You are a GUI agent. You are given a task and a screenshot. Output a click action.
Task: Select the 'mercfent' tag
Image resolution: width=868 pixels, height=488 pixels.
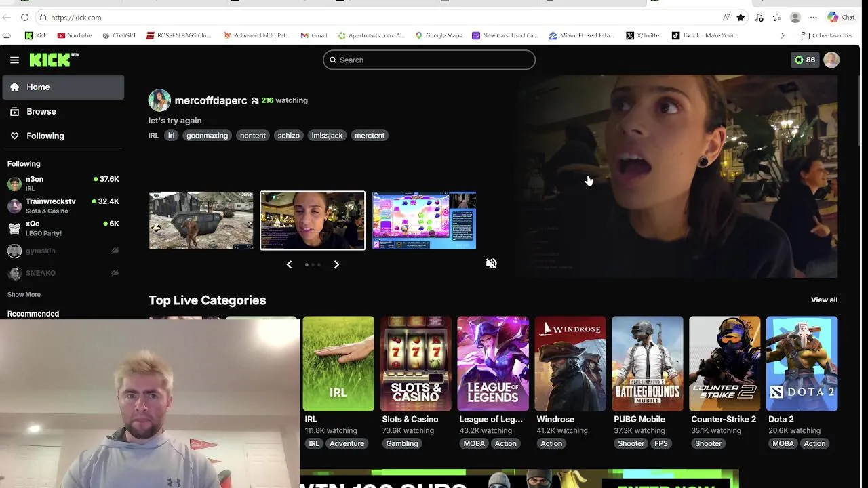(x=370, y=136)
